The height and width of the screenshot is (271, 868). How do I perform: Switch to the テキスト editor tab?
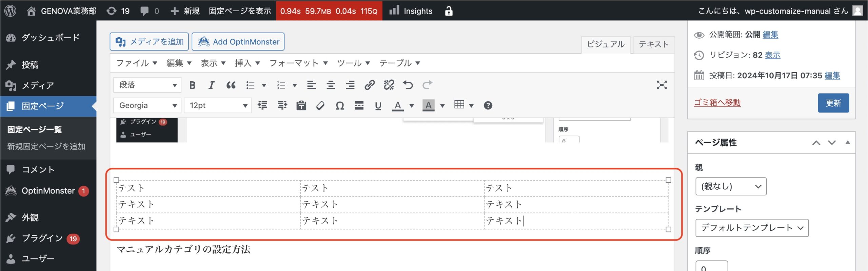[x=653, y=44]
